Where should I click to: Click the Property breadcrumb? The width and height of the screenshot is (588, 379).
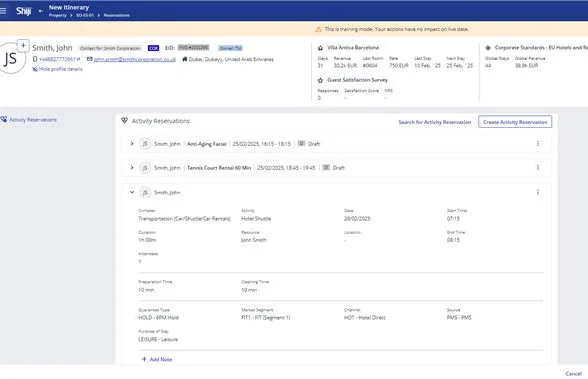tap(57, 15)
